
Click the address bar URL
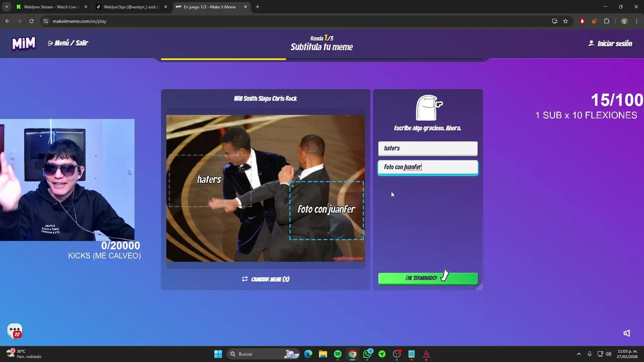79,21
